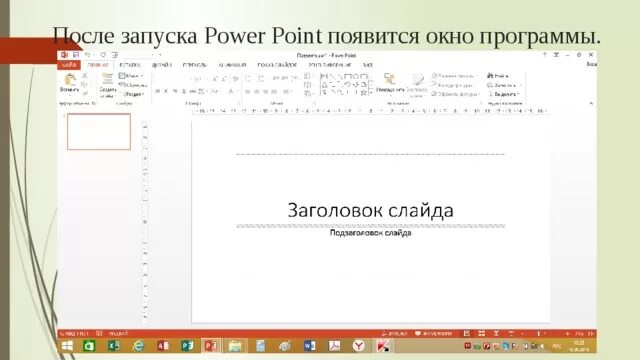Select slide 1 thumbnail in the panel
The image size is (640, 360).
[99, 131]
